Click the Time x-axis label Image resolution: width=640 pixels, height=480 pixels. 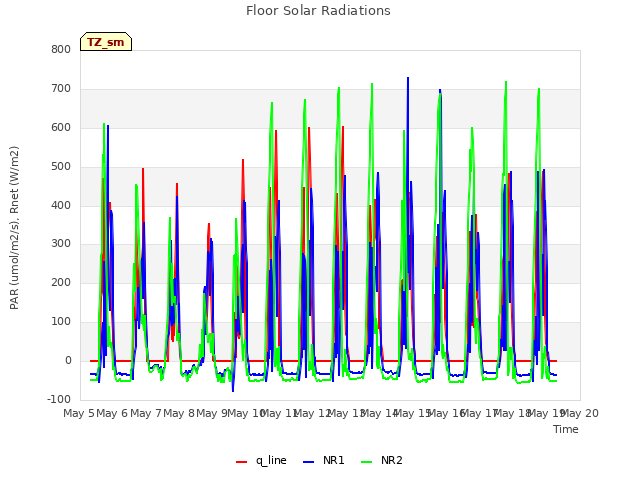[566, 429]
